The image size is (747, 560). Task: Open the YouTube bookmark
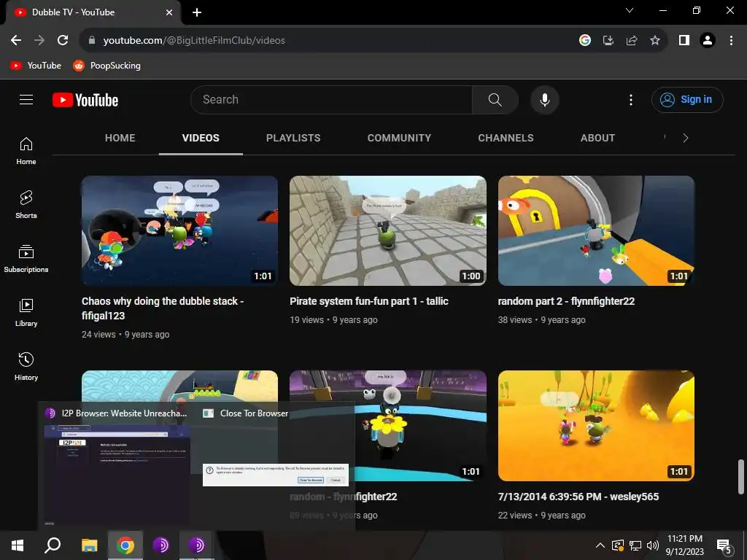pyautogui.click(x=36, y=65)
